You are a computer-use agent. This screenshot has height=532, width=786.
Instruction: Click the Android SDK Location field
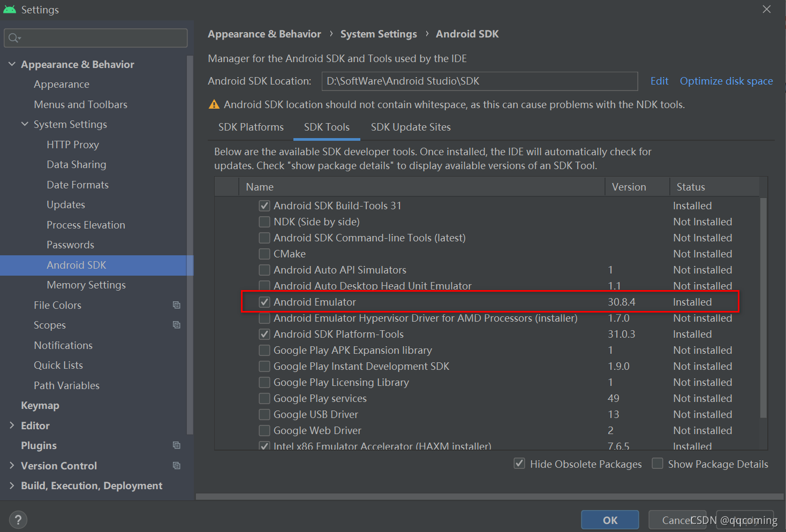click(x=480, y=81)
